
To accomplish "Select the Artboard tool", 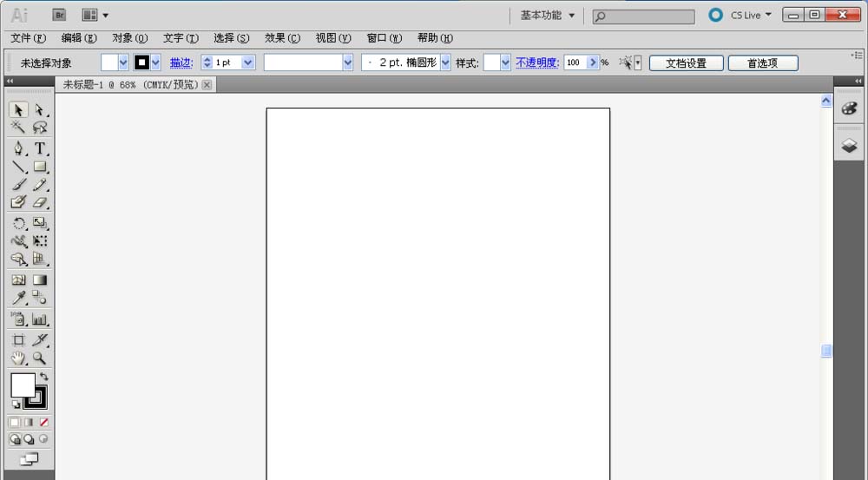I will [x=18, y=340].
